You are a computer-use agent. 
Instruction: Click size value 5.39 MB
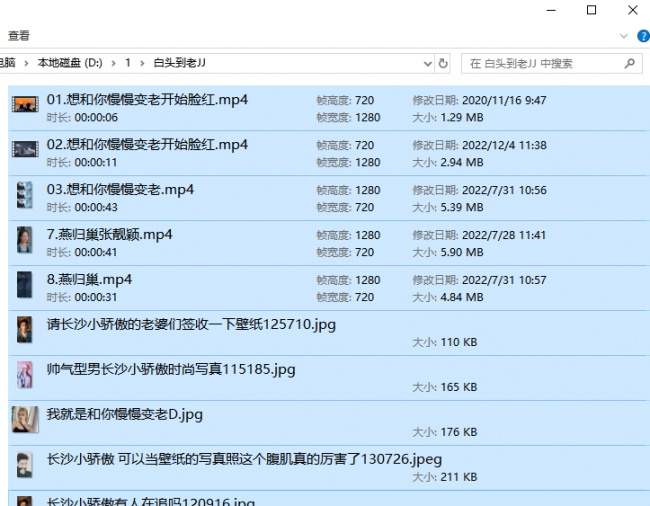(462, 208)
